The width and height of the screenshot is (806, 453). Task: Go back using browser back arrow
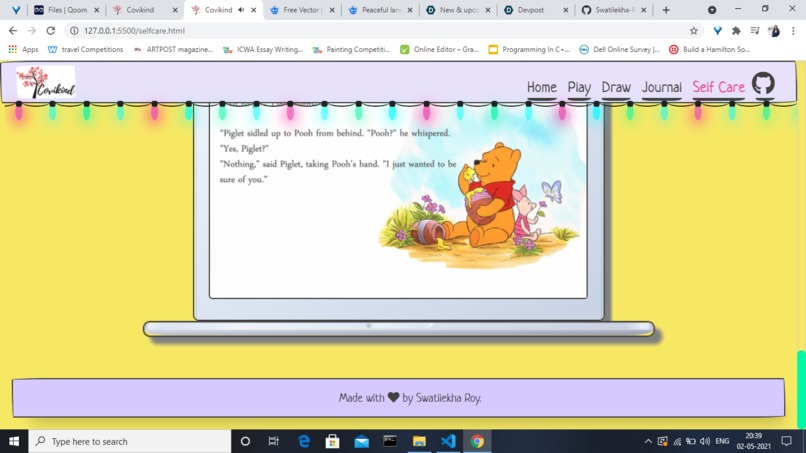click(13, 31)
